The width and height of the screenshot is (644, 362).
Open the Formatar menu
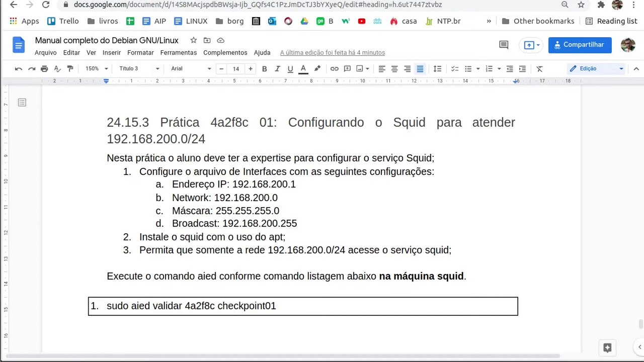pos(140,52)
